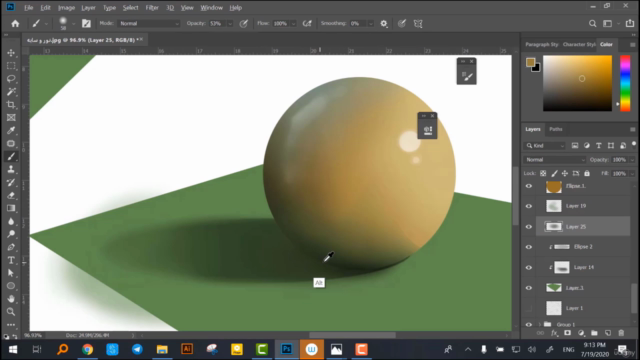Select the Zoom tool

click(x=11, y=312)
